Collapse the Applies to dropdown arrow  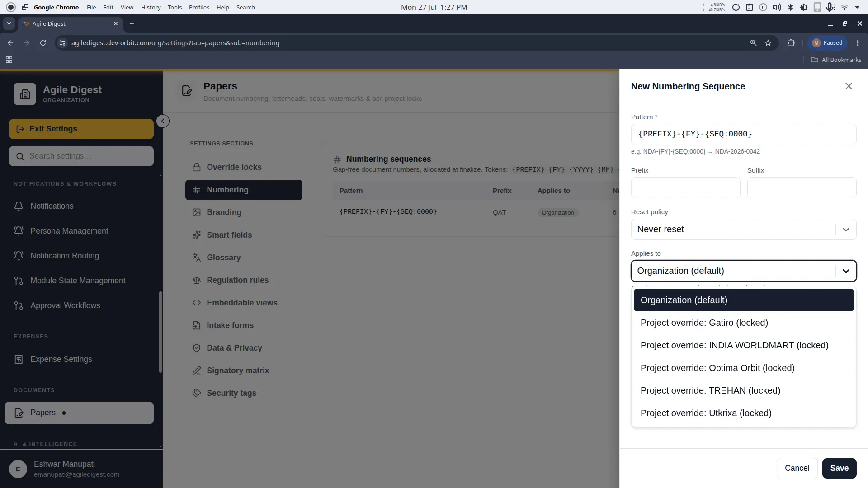click(846, 271)
